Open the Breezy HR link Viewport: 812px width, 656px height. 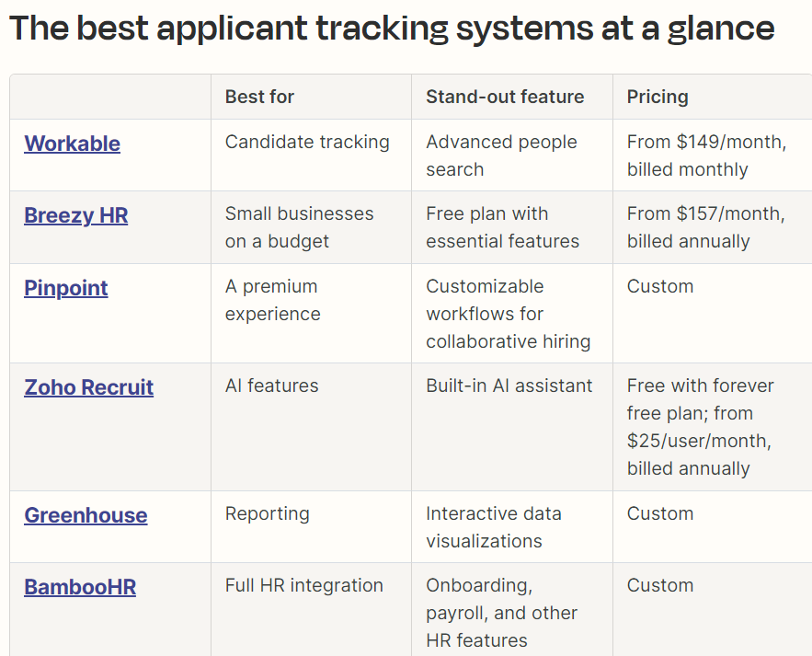(x=75, y=215)
